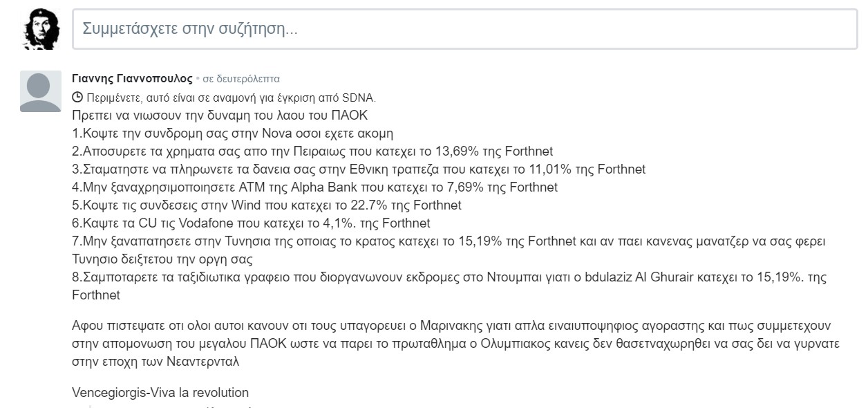Click the line about Nova subscription
This screenshot has width=868, height=408.
tap(232, 133)
